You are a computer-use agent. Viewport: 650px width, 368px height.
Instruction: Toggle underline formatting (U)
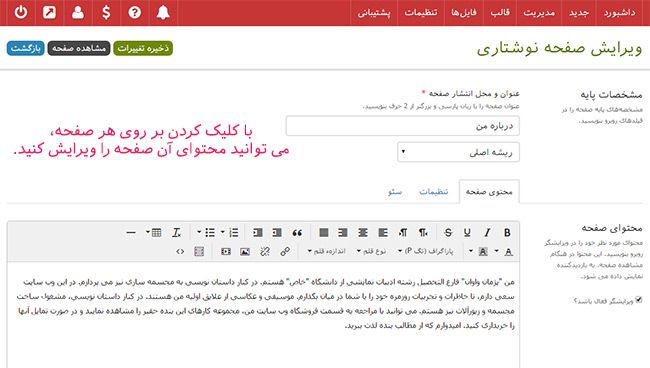(467, 233)
